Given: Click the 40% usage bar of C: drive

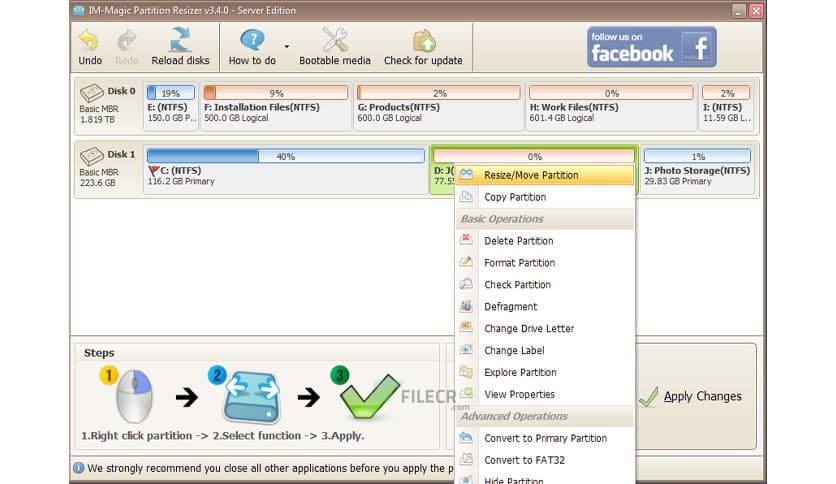Looking at the screenshot, I should coord(286,156).
